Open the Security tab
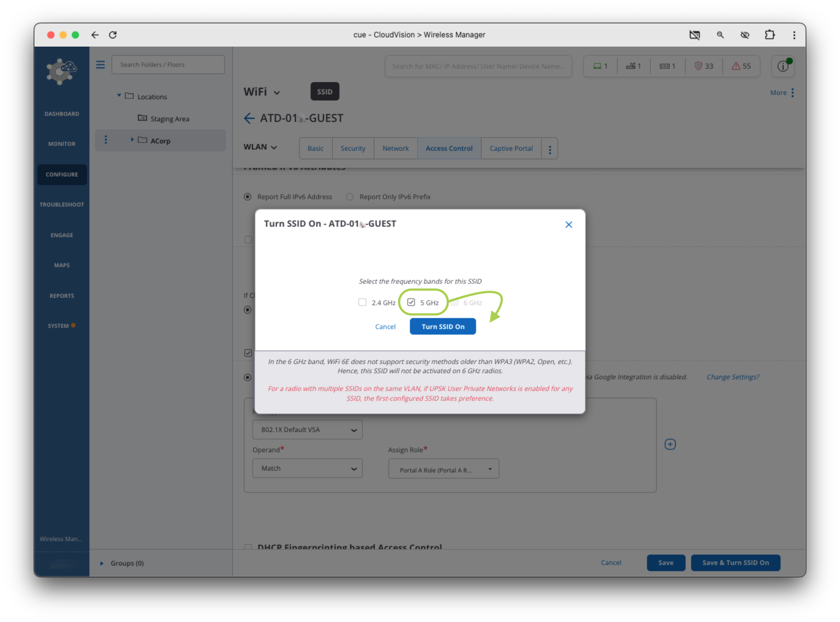This screenshot has height=622, width=840. (353, 148)
